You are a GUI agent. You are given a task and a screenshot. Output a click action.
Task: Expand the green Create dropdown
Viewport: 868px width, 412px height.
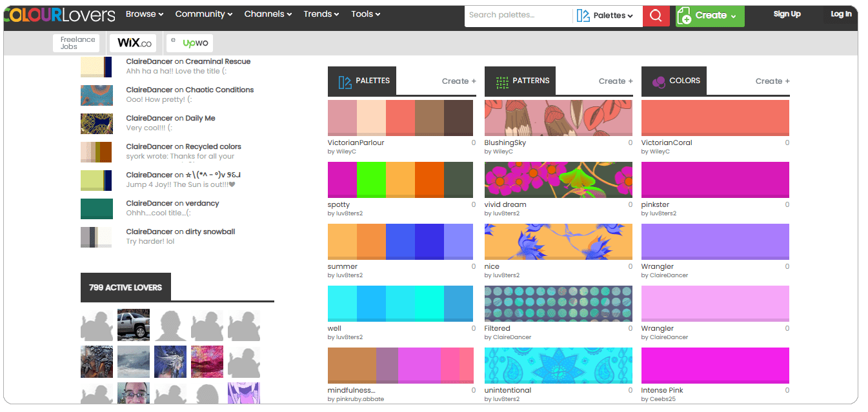click(710, 15)
